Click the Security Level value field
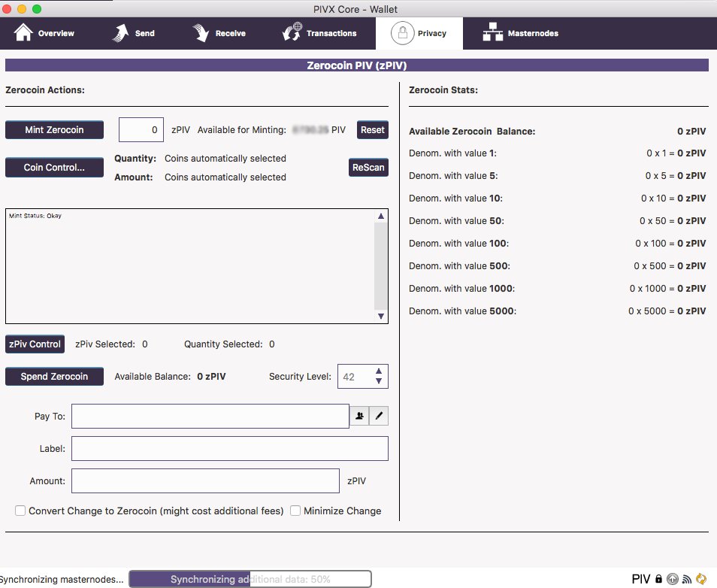 tap(355, 377)
